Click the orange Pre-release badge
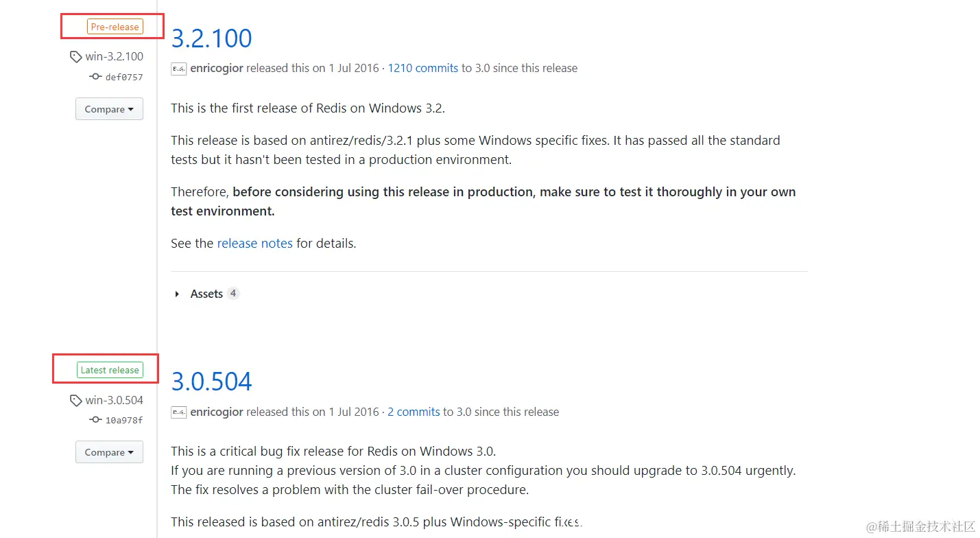This screenshot has height=538, width=980. (115, 27)
